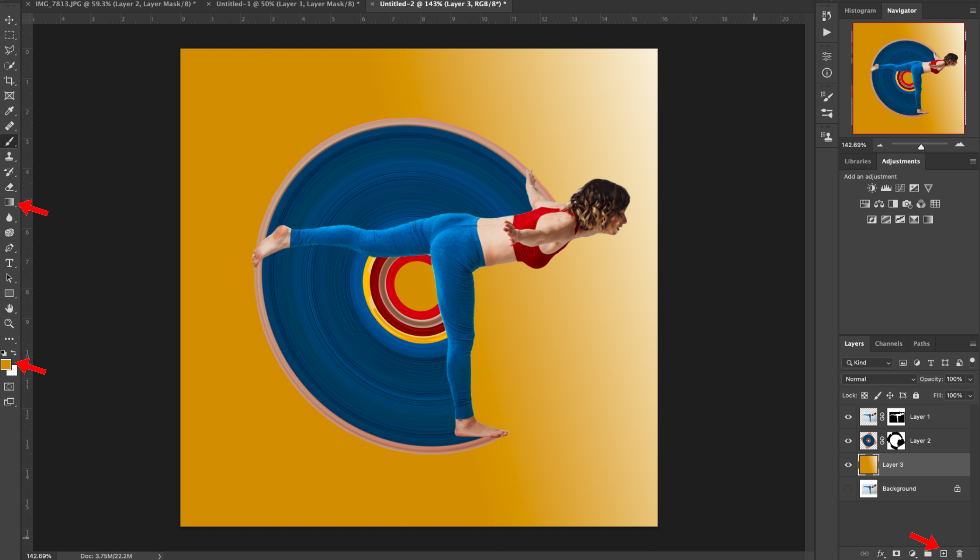Click the yellow foreground color swatch
The height and width of the screenshot is (560, 980).
click(6, 364)
